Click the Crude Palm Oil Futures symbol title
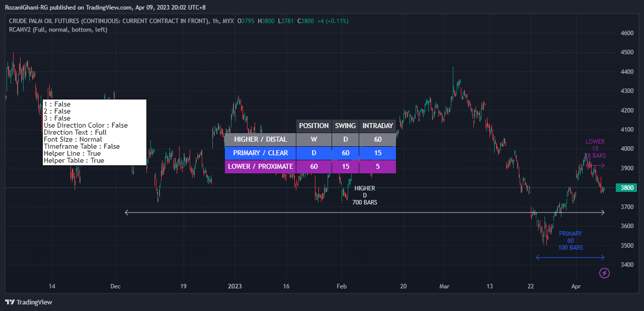Image resolution: width=644 pixels, height=311 pixels. coord(109,21)
